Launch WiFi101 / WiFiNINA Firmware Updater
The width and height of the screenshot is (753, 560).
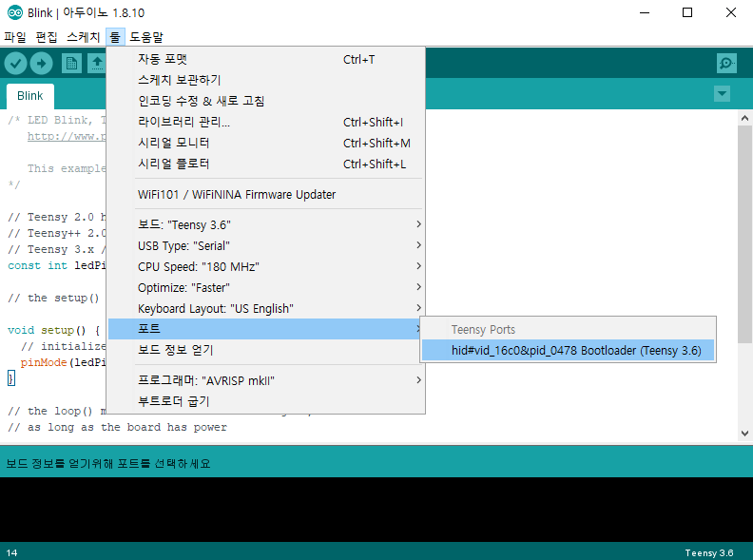(266, 195)
